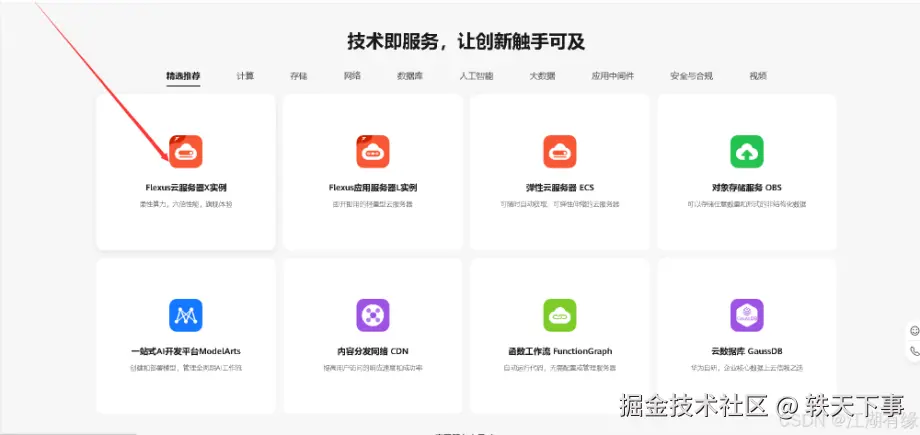Select the green 对象存储服务 OBS icon

click(x=747, y=151)
